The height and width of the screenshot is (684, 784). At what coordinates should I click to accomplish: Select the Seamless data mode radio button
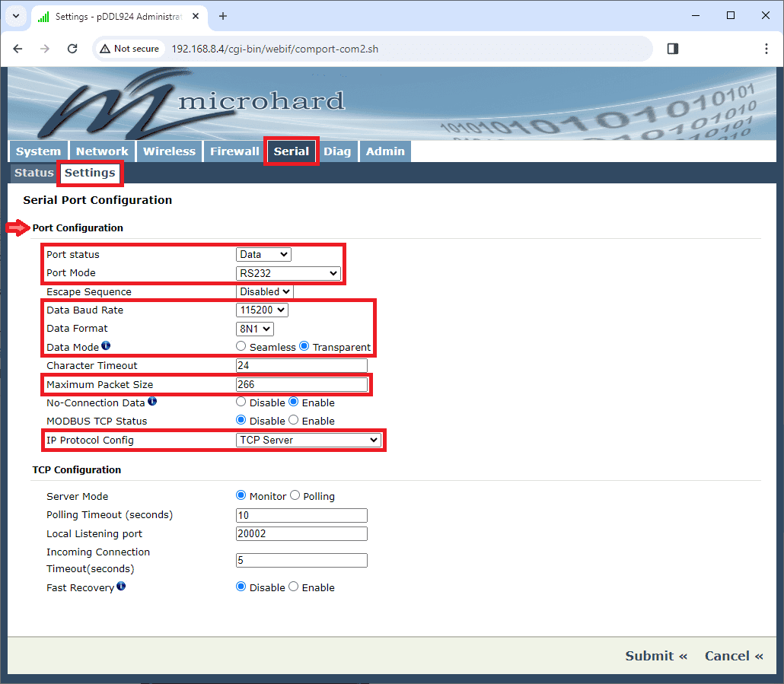(x=241, y=347)
